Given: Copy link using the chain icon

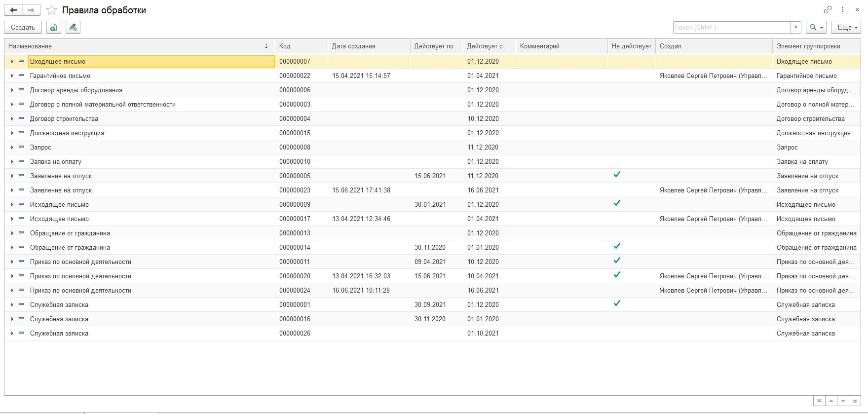Looking at the screenshot, I should click(828, 9).
